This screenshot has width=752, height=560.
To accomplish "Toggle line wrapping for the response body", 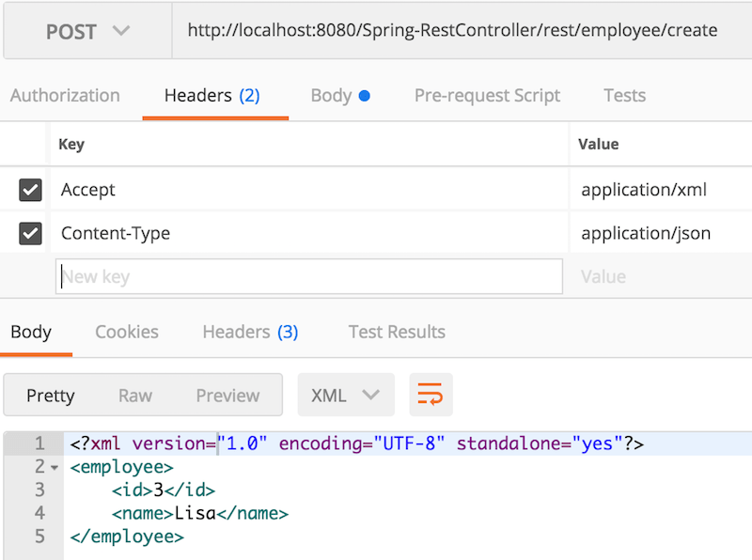I will pyautogui.click(x=431, y=395).
